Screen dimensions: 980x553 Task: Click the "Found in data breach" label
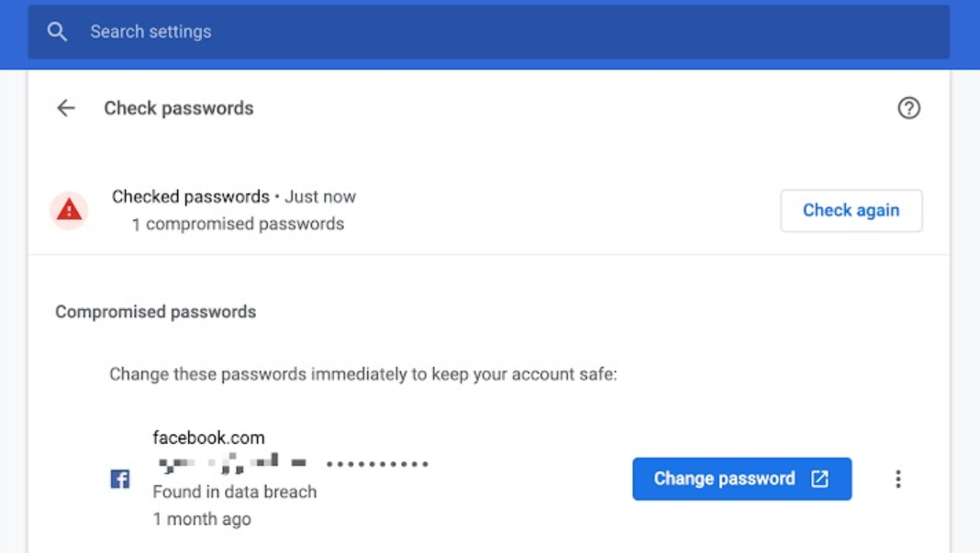coord(235,492)
